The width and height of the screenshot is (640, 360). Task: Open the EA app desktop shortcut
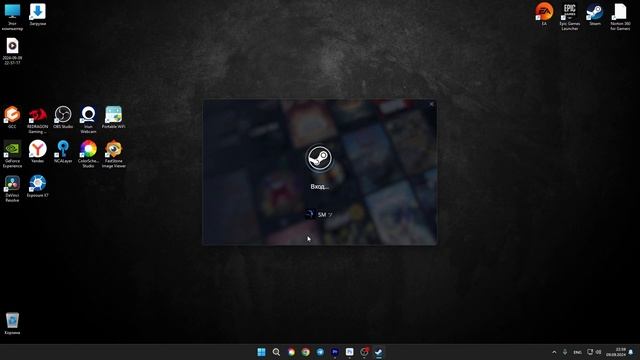tap(544, 14)
